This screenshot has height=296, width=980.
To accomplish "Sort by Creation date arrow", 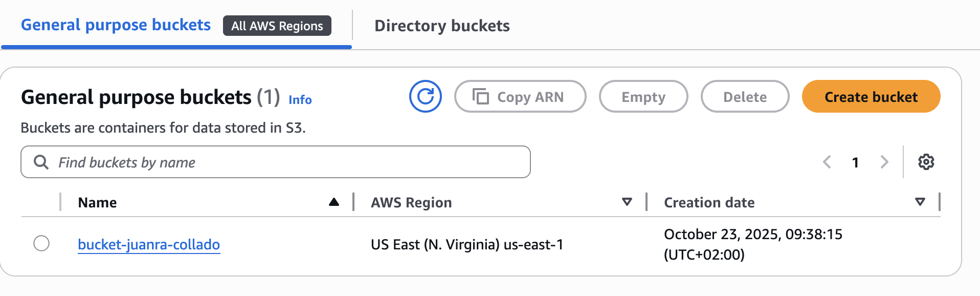I will tap(920, 202).
